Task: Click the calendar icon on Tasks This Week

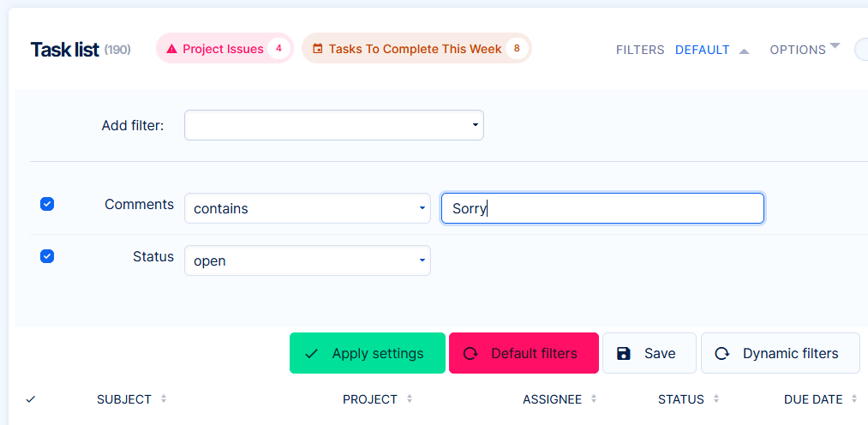Action: [x=317, y=49]
